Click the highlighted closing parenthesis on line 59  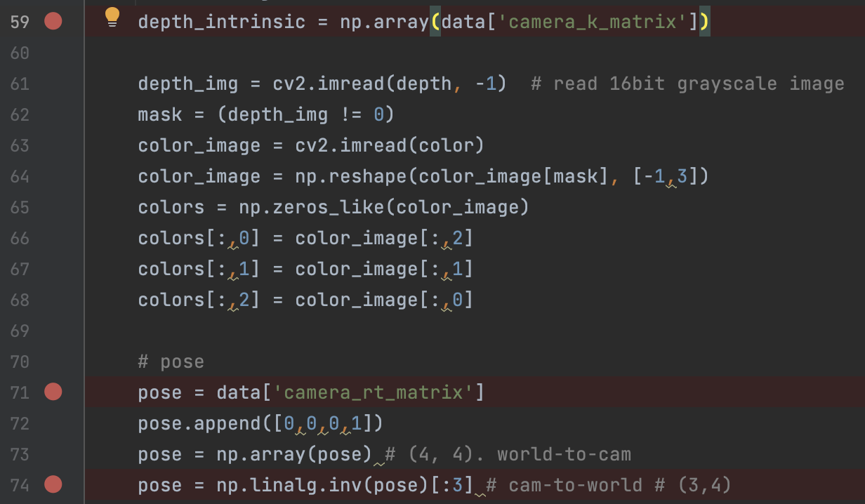click(704, 22)
